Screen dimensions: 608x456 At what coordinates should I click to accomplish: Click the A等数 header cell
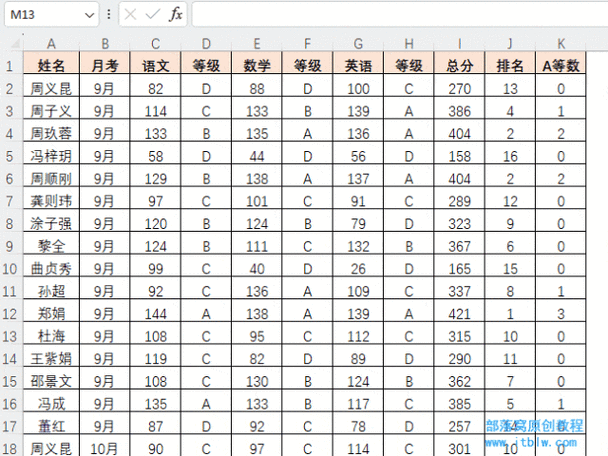[x=561, y=65]
